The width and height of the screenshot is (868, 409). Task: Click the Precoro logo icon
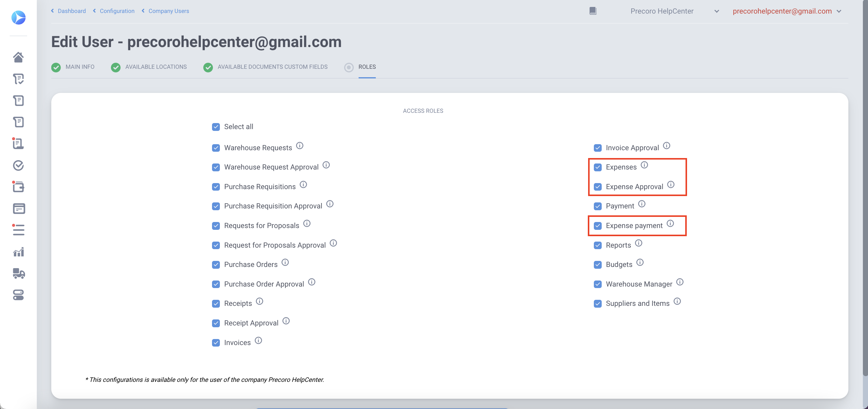18,17
